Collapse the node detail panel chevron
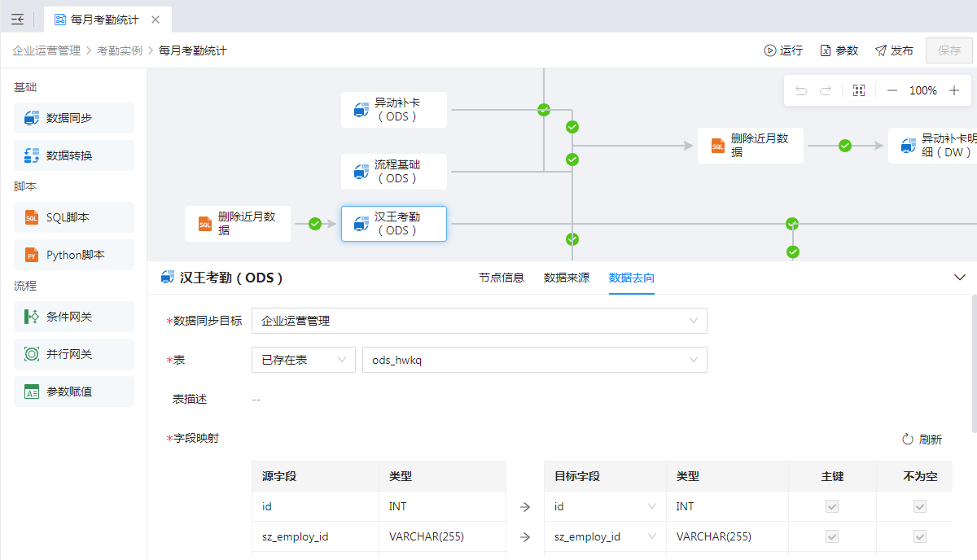The width and height of the screenshot is (977, 560). (x=959, y=278)
